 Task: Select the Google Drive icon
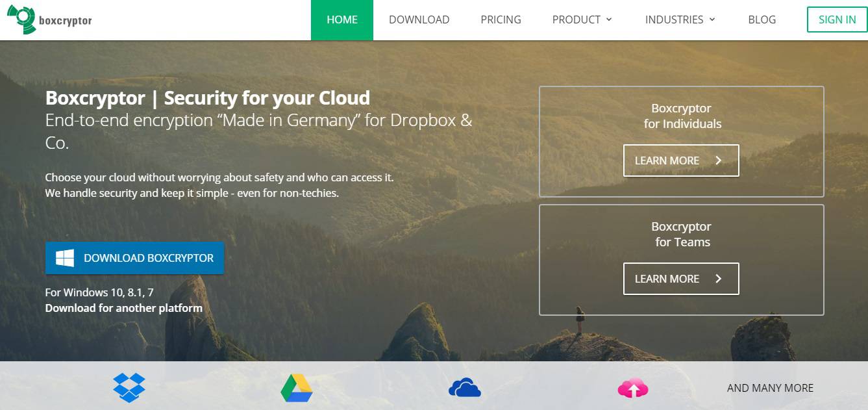click(x=297, y=388)
